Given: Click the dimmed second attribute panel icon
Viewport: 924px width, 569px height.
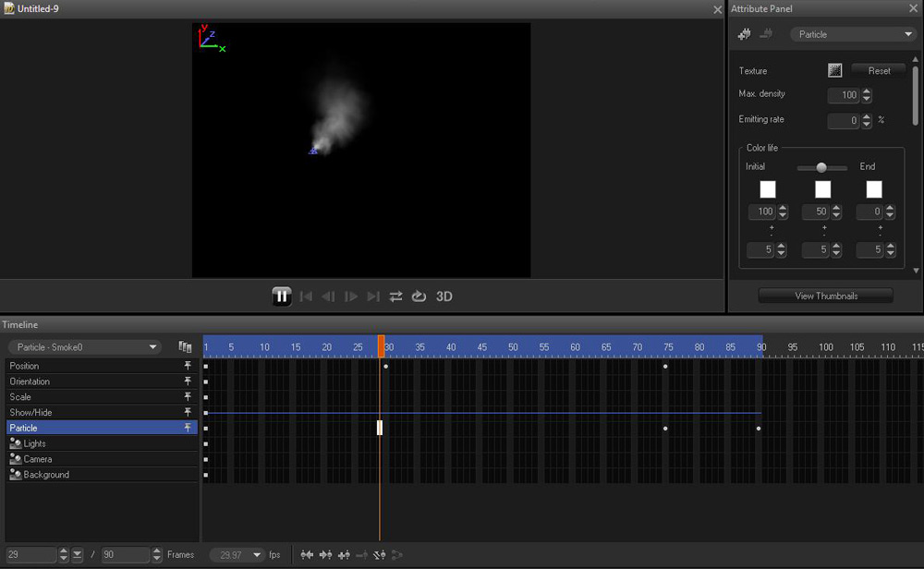Looking at the screenshot, I should 766,34.
